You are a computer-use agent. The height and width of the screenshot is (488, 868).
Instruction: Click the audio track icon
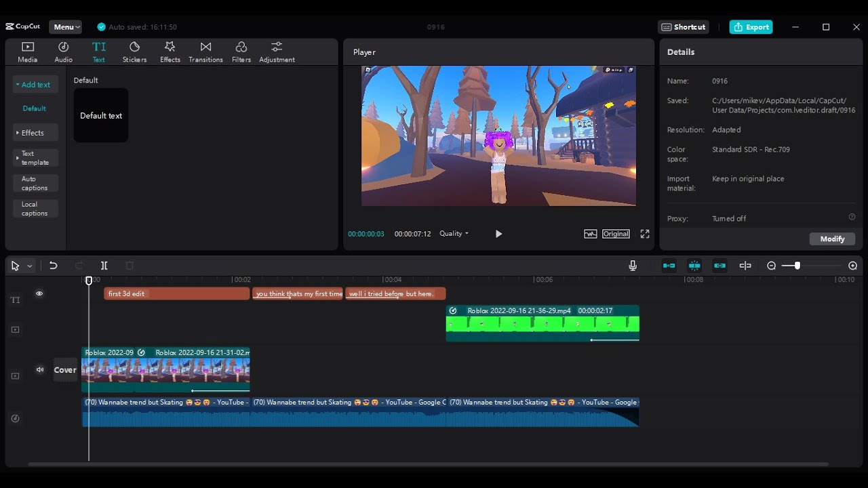[x=15, y=418]
